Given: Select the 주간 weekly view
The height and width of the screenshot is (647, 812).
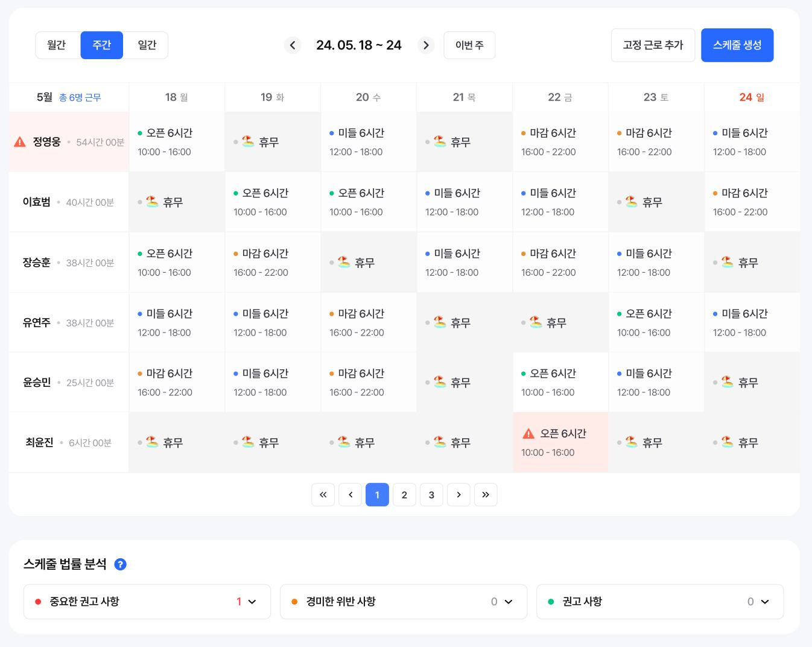Looking at the screenshot, I should click(x=101, y=45).
